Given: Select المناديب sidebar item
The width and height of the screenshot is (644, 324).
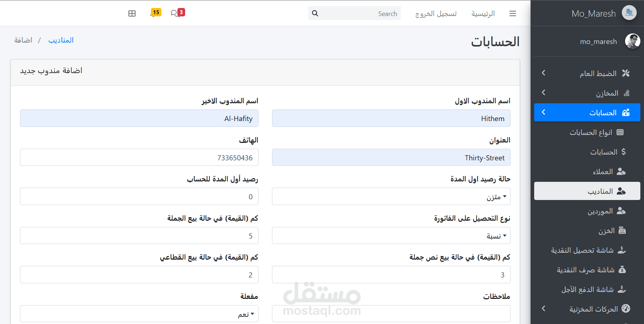Looking at the screenshot, I should pyautogui.click(x=587, y=191).
